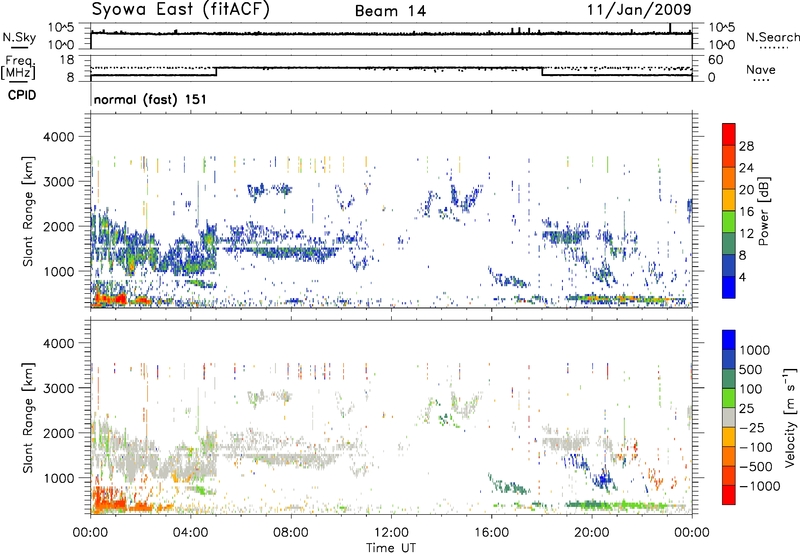Click the 'Syowa East (fitACF)' title
800x554 pixels.
180,10
